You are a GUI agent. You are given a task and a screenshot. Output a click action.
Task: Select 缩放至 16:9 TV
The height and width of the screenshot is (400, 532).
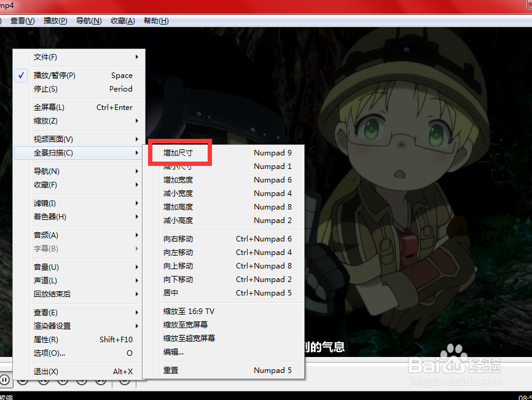point(223,311)
